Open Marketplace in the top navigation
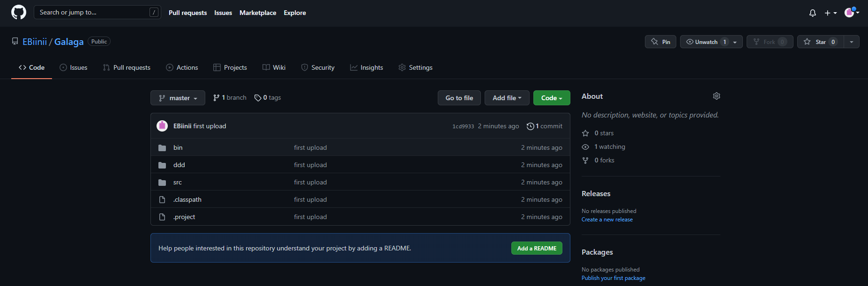Screen dimensions: 868x286 258,13
